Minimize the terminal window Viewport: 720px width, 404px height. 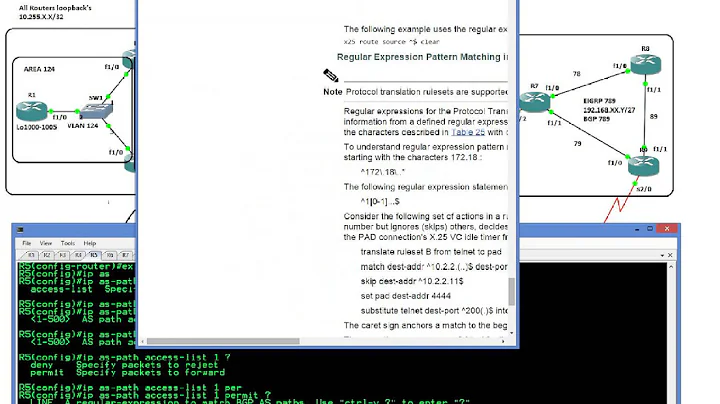tap(637, 229)
